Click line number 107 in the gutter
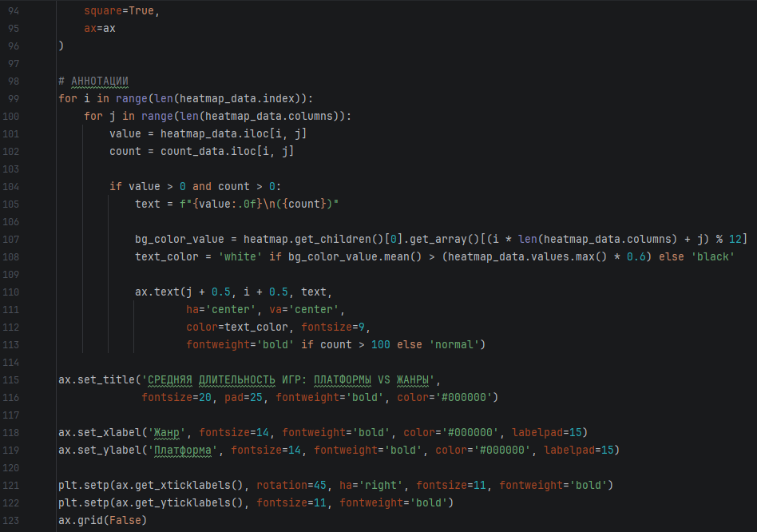 click(x=12, y=239)
